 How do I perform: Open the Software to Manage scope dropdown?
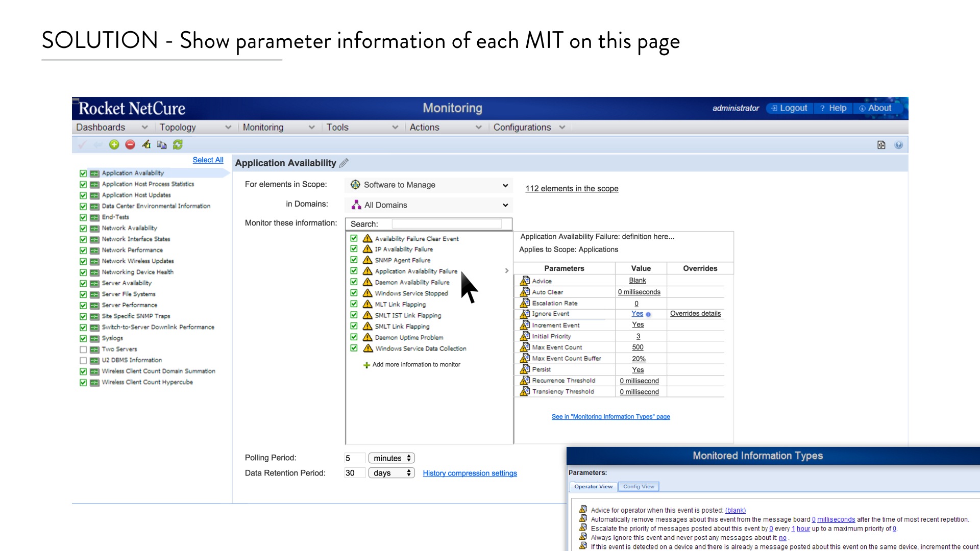pyautogui.click(x=429, y=185)
